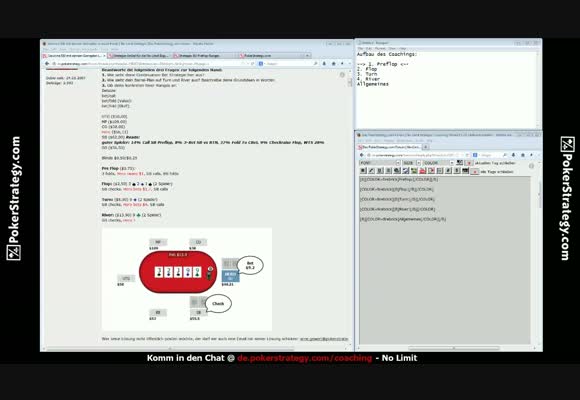Switch to the third tab about Preflop Ranges
Viewport: 580px width, 400px height.
coord(205,56)
